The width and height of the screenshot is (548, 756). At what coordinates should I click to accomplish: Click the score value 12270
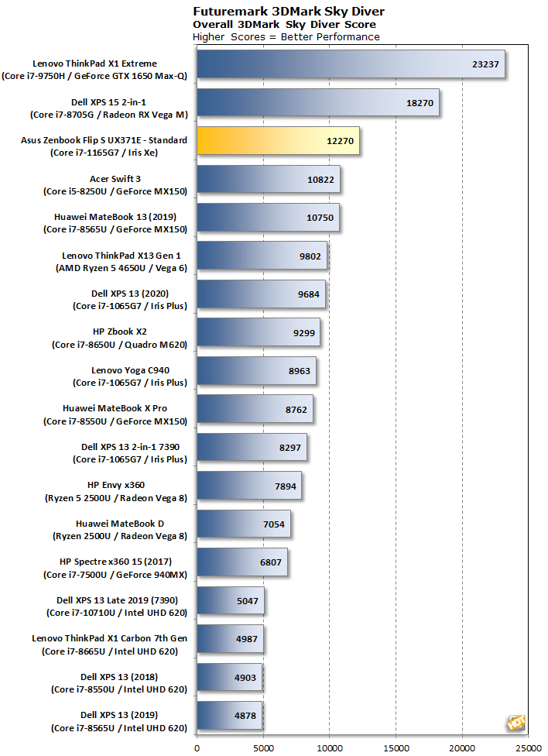[x=341, y=141]
